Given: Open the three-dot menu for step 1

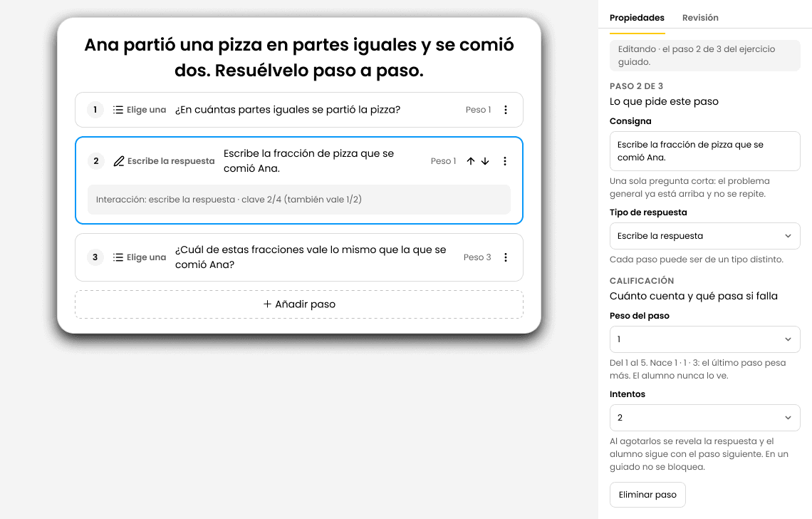Looking at the screenshot, I should [506, 110].
